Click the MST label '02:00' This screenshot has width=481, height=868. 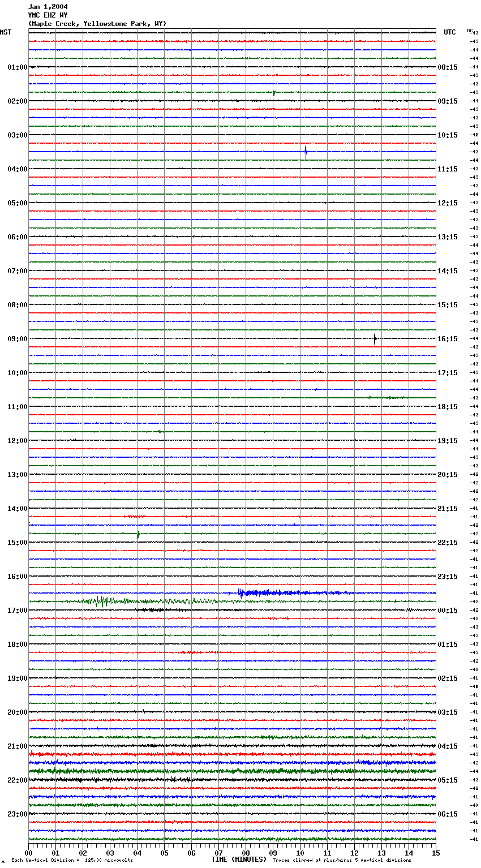point(18,101)
